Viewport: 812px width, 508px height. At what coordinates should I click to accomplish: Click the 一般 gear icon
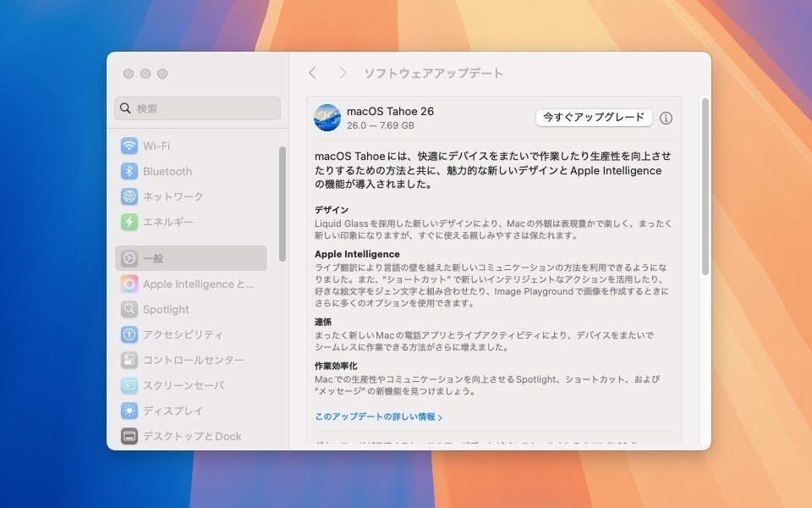(129, 258)
